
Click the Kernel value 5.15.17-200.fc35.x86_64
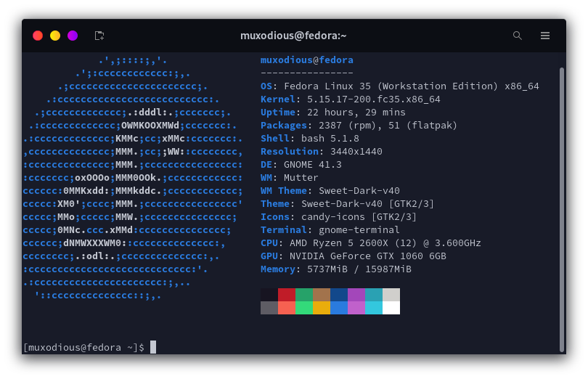(x=374, y=99)
